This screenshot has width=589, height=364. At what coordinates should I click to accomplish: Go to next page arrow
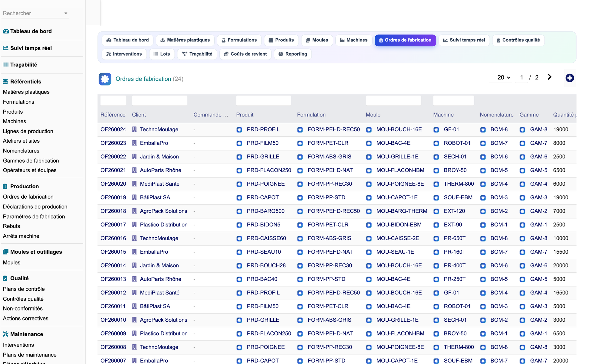click(x=549, y=77)
